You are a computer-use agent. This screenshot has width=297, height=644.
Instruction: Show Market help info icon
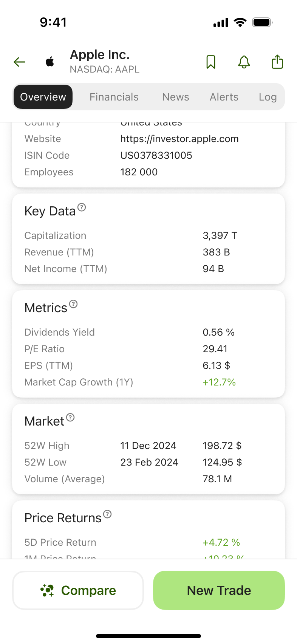[x=70, y=417]
